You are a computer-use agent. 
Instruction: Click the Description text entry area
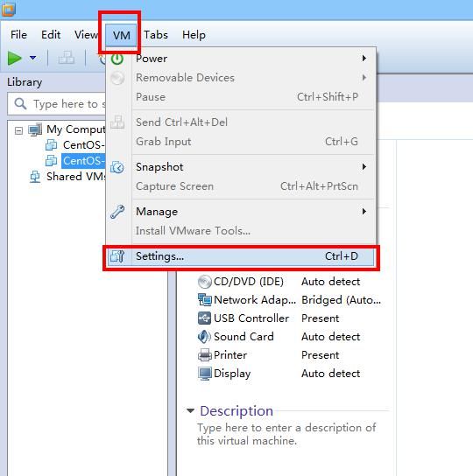click(286, 434)
